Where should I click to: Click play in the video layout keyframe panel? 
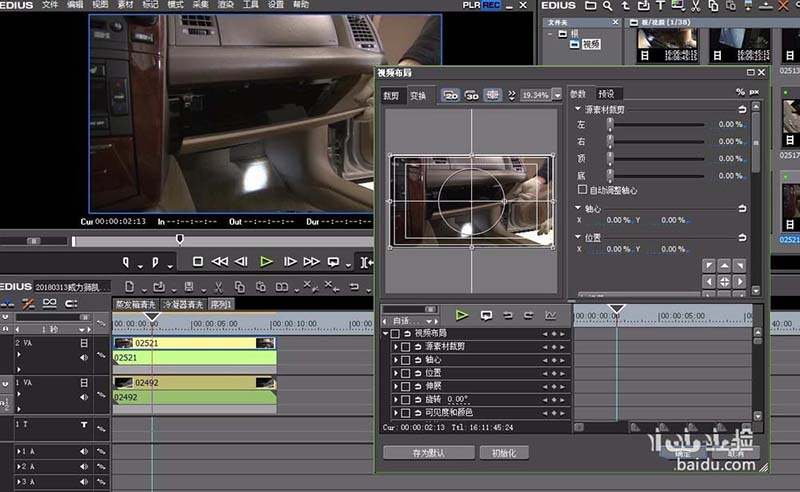click(x=462, y=315)
